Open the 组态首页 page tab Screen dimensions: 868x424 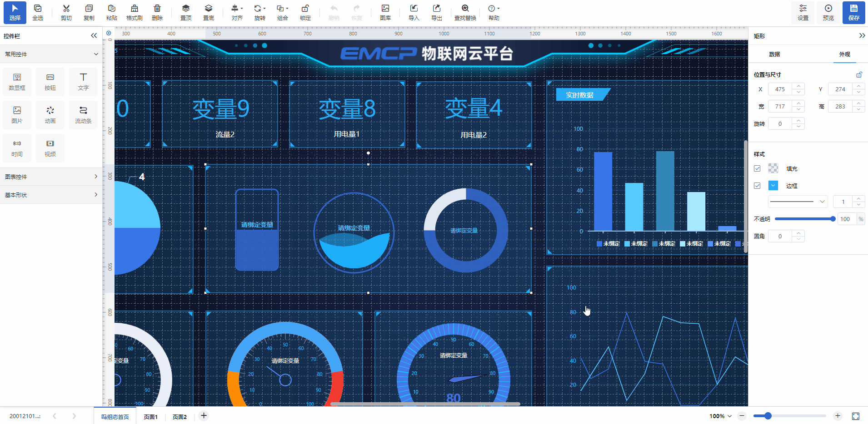point(115,416)
